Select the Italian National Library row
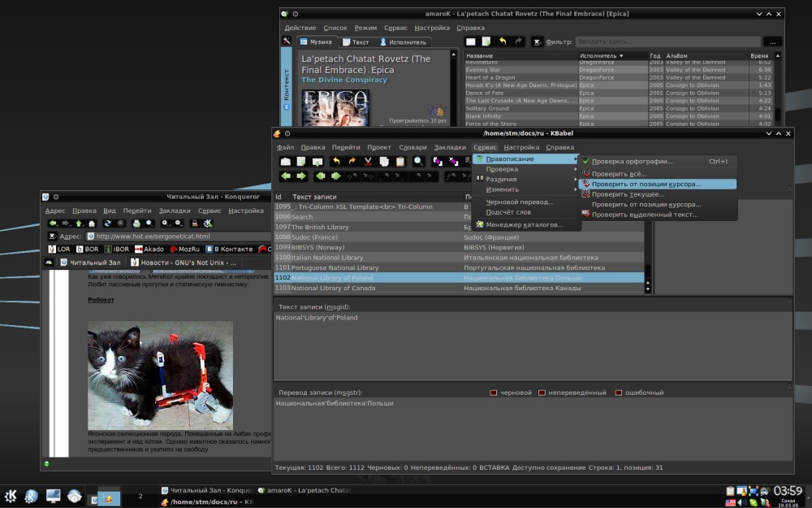812x508 pixels. coord(459,258)
